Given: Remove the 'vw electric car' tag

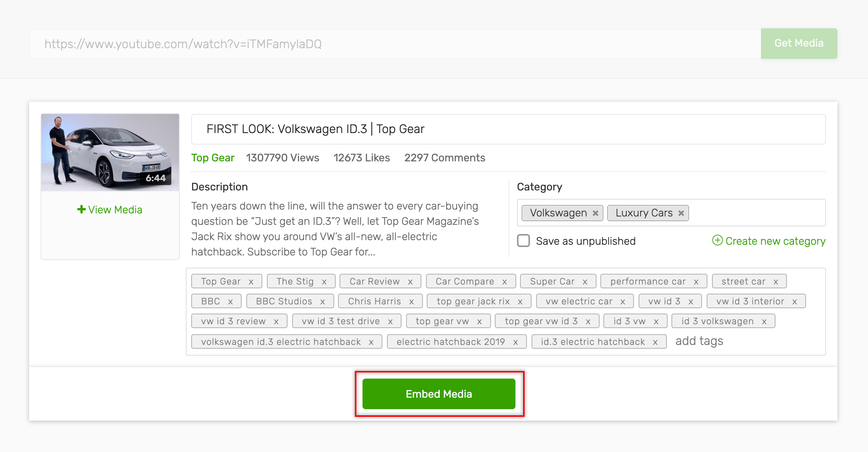Looking at the screenshot, I should coord(623,302).
